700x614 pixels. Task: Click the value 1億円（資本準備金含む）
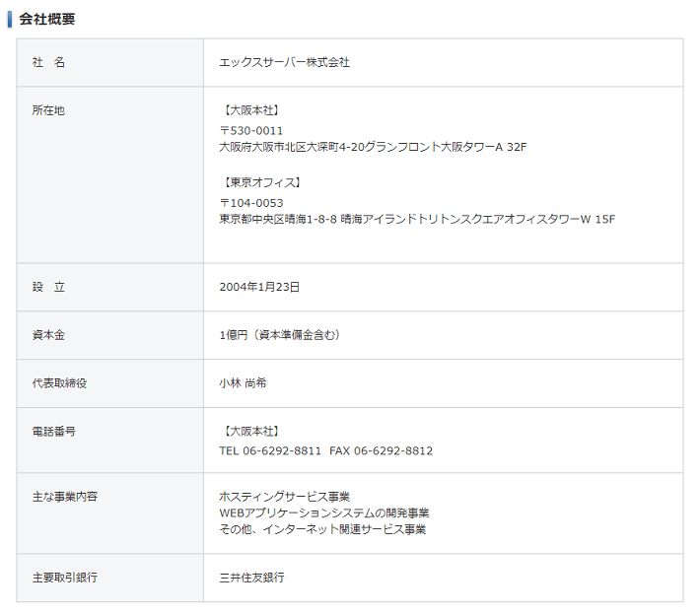click(x=281, y=335)
